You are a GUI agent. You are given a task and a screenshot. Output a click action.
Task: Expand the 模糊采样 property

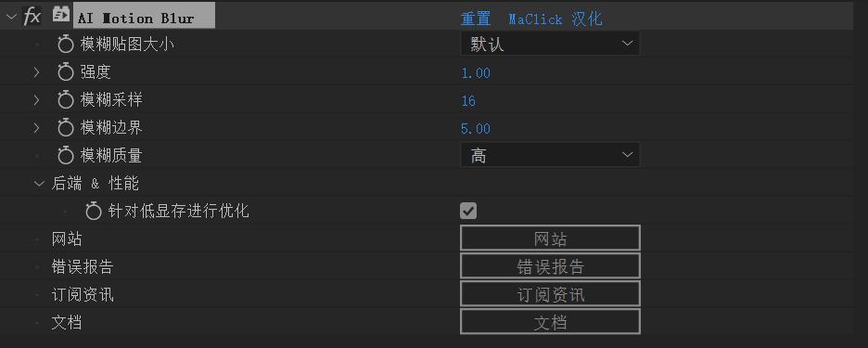click(x=36, y=99)
